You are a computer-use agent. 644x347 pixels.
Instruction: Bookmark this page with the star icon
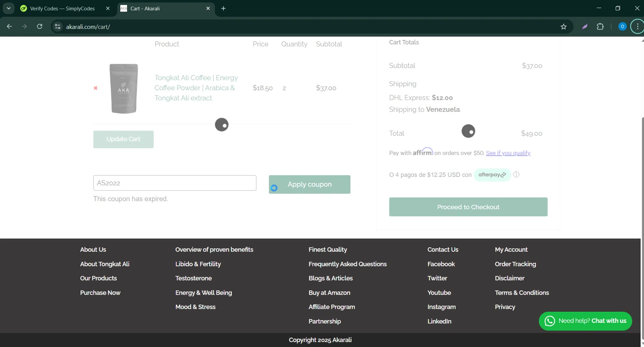(x=563, y=27)
